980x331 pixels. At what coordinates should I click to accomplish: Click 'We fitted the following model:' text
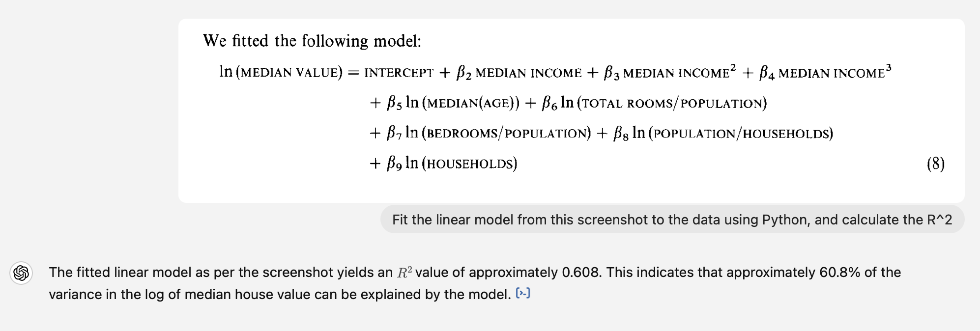(312, 41)
